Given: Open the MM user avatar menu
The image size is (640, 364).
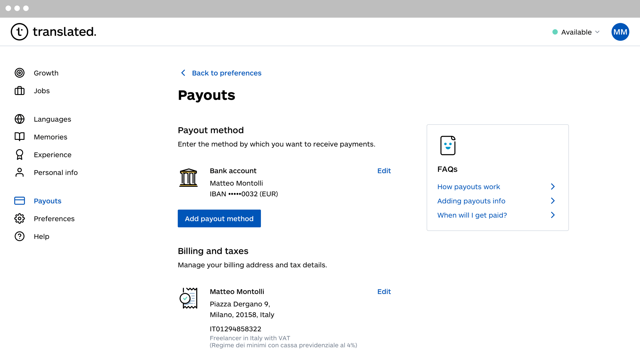Looking at the screenshot, I should 620,32.
